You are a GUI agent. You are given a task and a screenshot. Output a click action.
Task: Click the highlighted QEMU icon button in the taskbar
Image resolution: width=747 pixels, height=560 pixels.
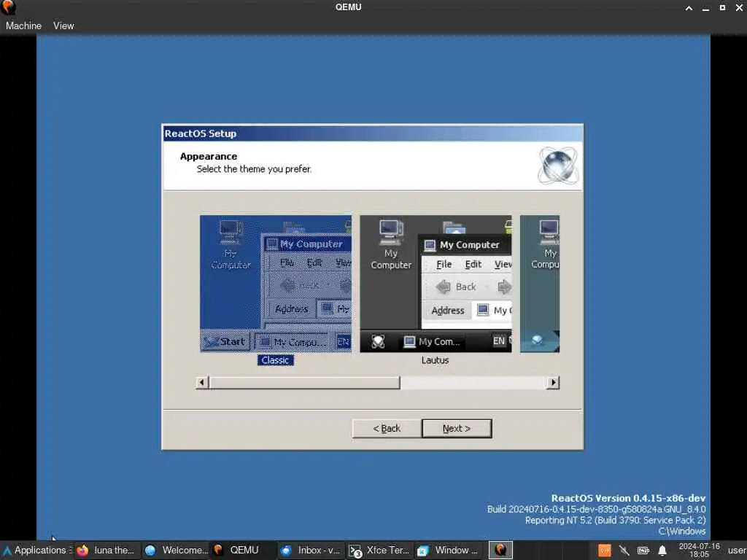coord(500,550)
